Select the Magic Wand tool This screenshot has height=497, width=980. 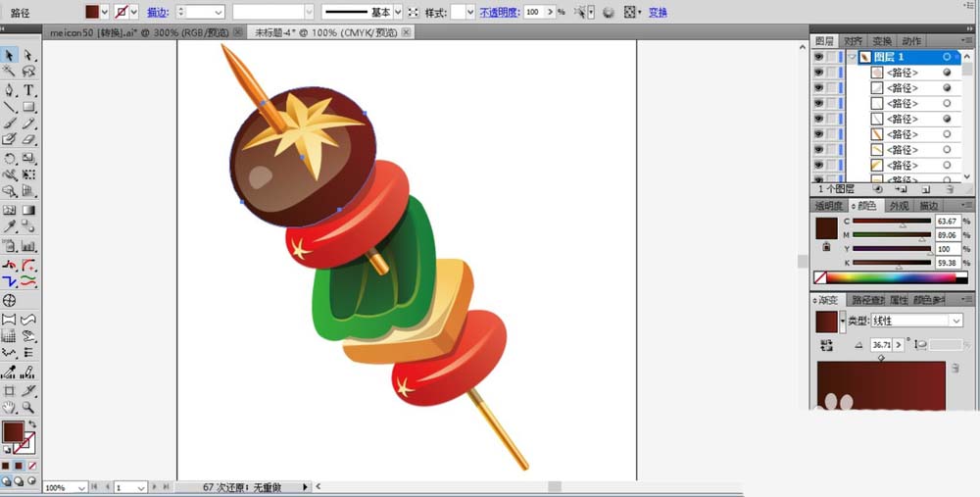(10, 72)
